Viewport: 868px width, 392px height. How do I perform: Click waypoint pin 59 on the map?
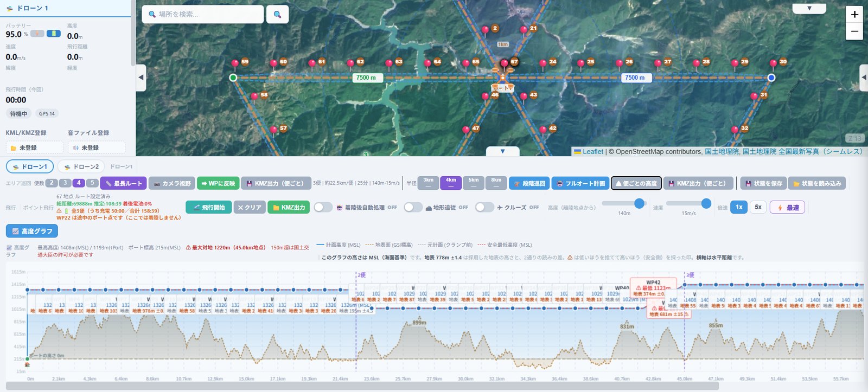coord(235,64)
